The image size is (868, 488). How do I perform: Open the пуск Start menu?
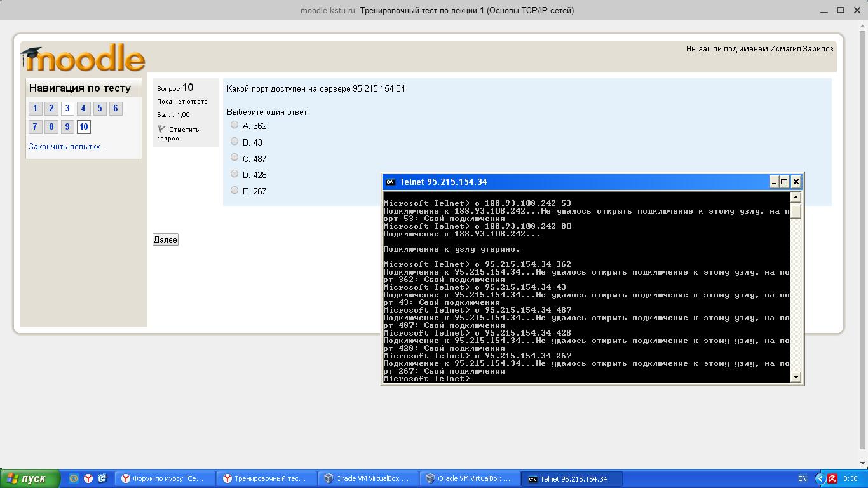click(30, 478)
